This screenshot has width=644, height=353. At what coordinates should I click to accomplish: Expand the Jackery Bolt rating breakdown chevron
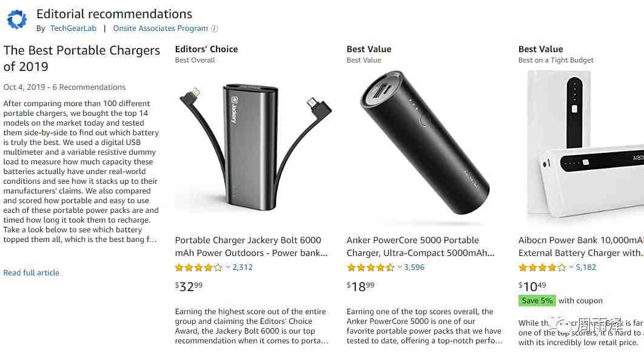point(228,267)
